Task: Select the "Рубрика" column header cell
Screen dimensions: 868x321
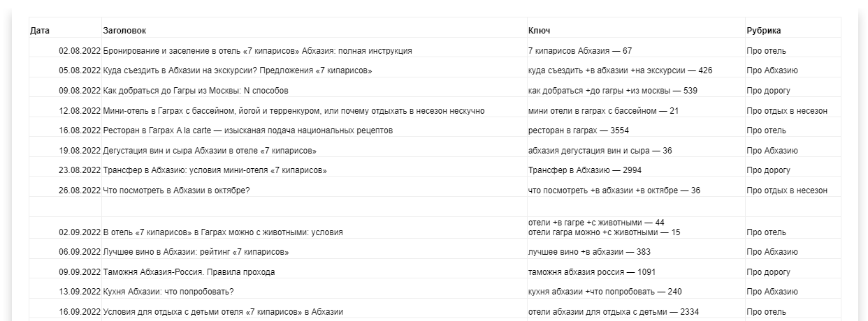Action: pyautogui.click(x=764, y=31)
